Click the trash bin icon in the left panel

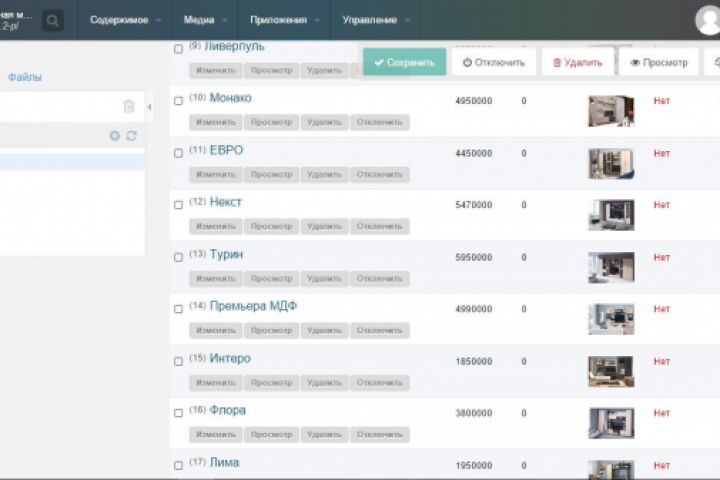[129, 106]
